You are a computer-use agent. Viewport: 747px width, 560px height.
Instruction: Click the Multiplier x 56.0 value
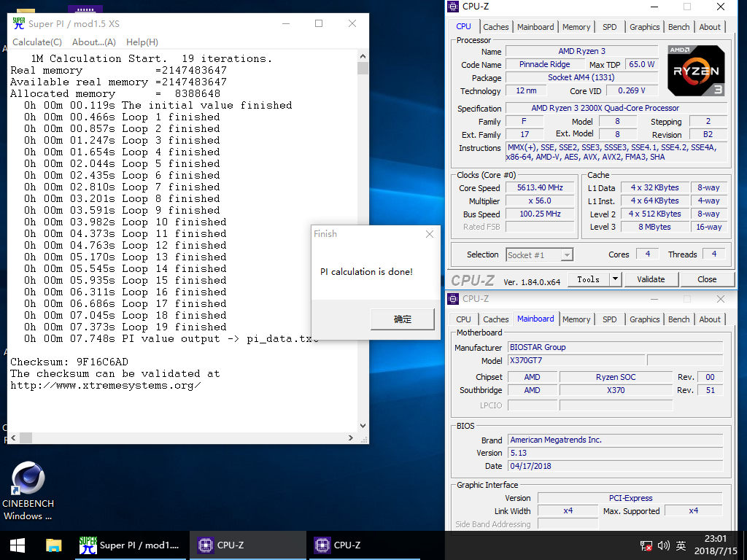point(540,201)
